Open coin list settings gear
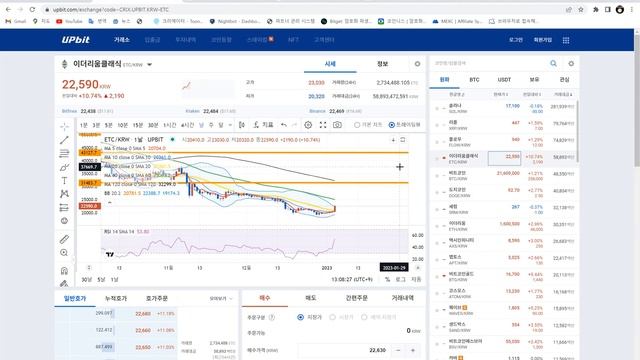 coord(571,63)
